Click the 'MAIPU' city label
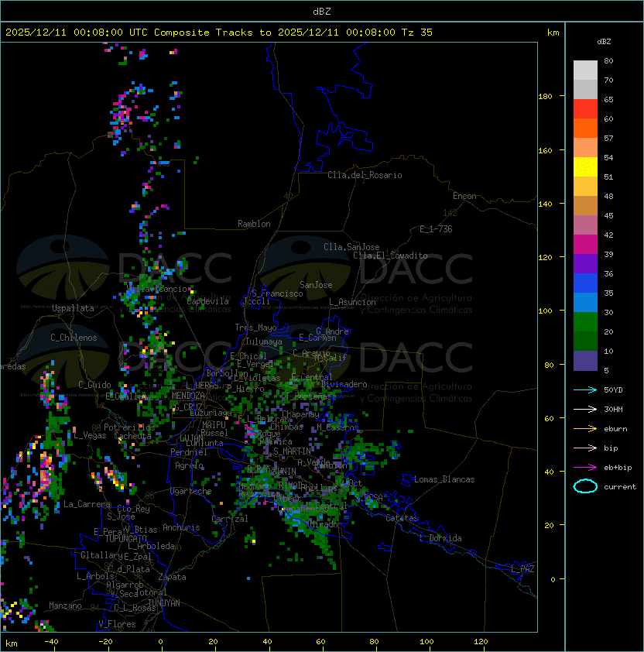644x652 pixels. click(214, 425)
